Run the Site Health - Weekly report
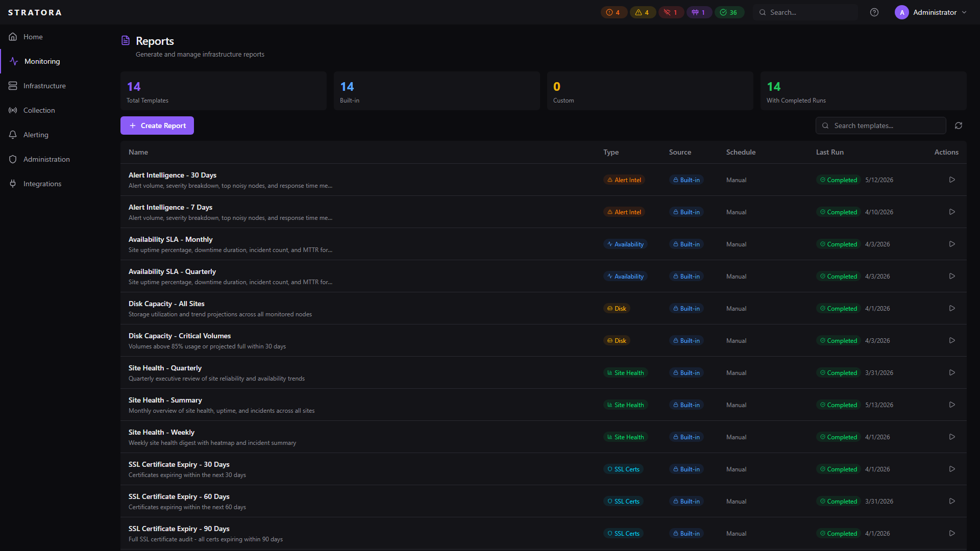 [x=952, y=437]
